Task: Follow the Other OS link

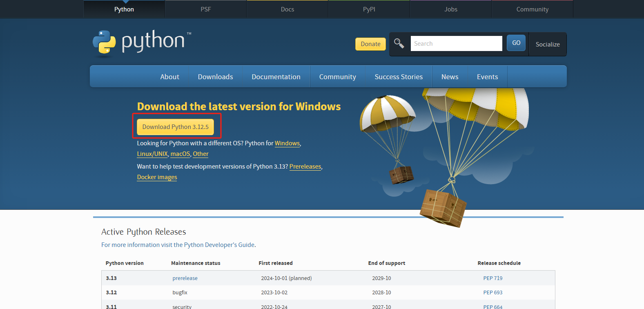Action: [201, 154]
